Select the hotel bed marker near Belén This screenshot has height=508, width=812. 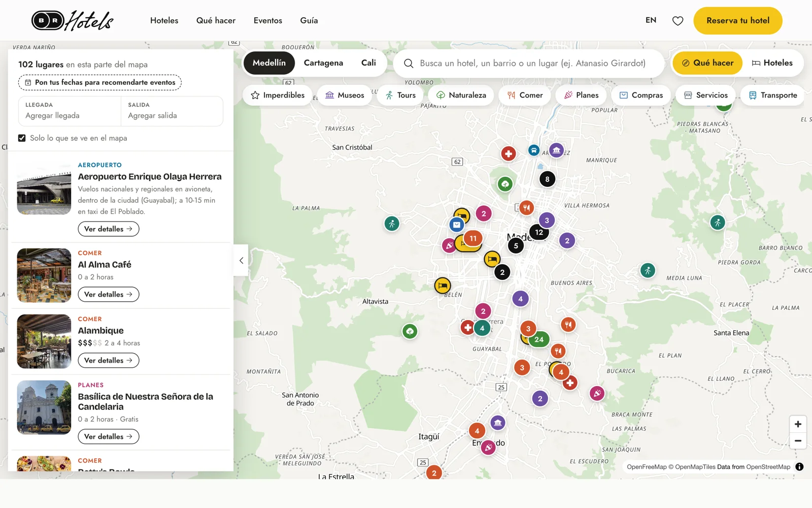point(443,285)
